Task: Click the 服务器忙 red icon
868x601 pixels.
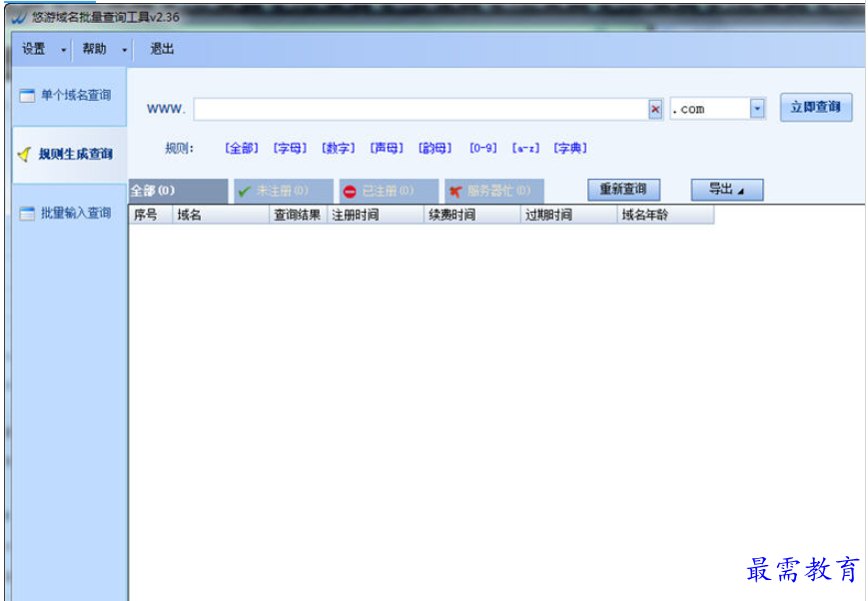Action: 455,192
